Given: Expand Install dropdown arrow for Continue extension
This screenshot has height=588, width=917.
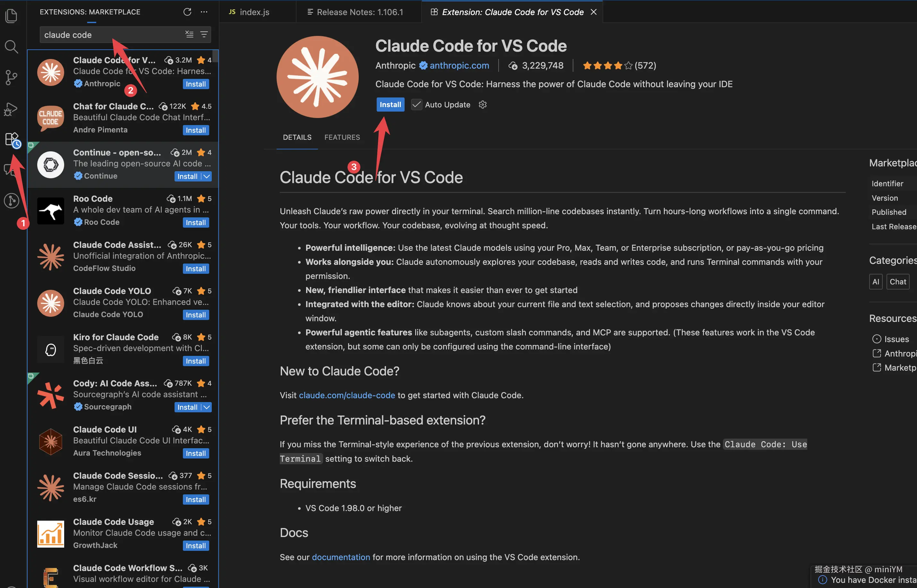Looking at the screenshot, I should tap(207, 176).
